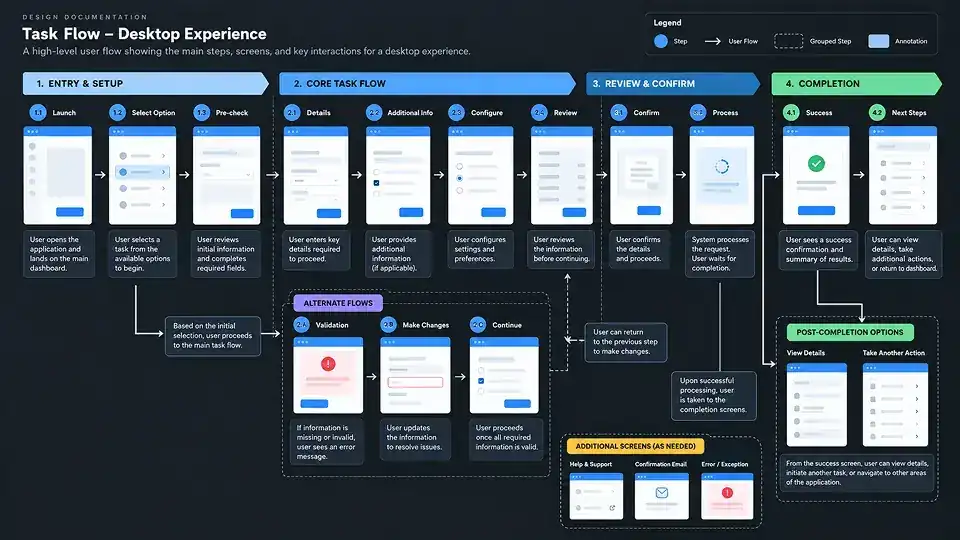Click the loading spinner in Process screen
Image resolution: width=960 pixels, height=540 pixels.
coord(722,166)
